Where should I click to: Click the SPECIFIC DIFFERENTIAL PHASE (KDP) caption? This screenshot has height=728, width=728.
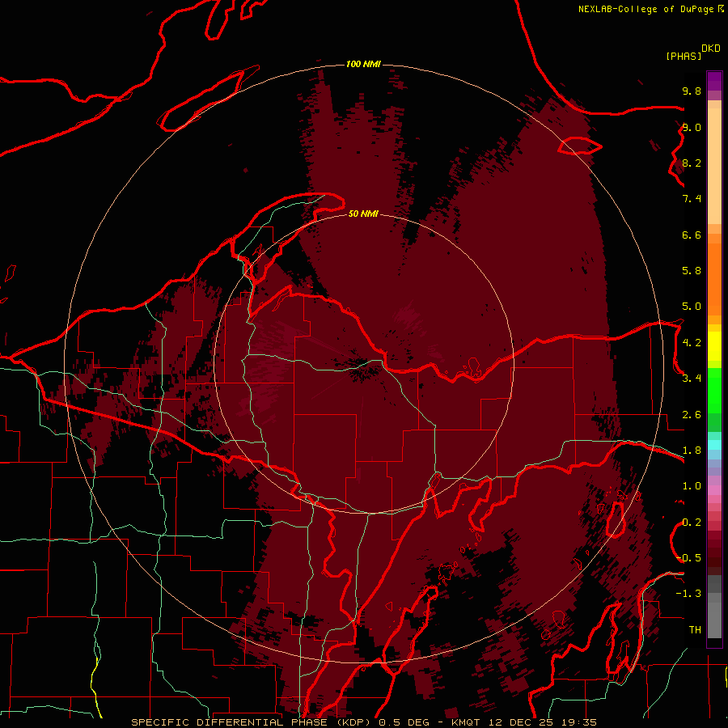[252, 722]
